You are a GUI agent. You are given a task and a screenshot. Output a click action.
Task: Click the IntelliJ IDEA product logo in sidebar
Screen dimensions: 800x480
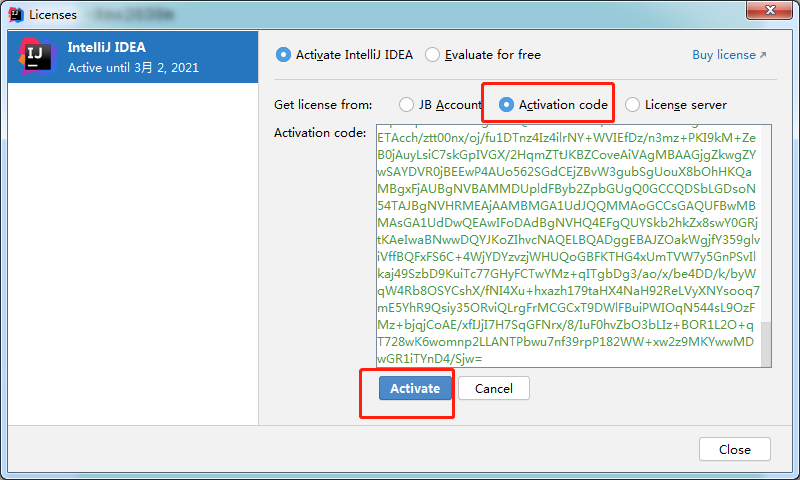[x=36, y=58]
